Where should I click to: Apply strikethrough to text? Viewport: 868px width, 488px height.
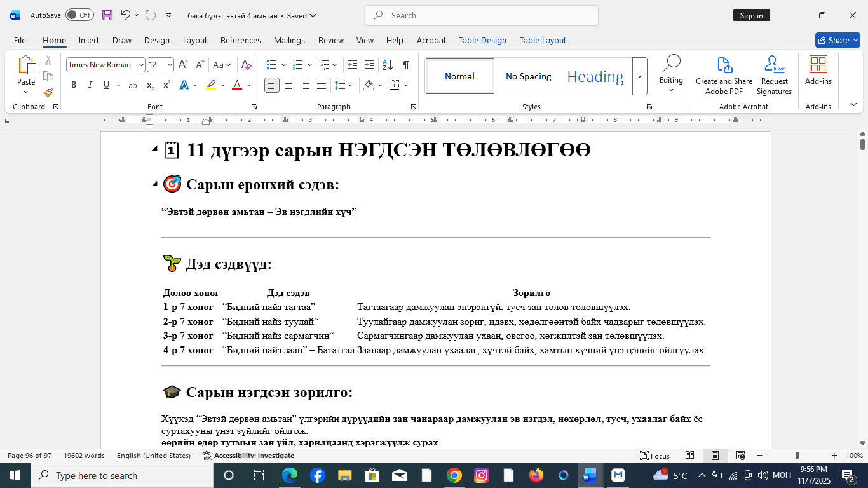coord(133,84)
